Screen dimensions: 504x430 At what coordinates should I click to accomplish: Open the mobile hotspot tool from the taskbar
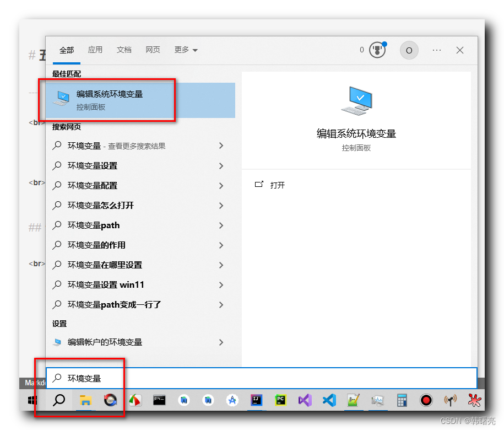pyautogui.click(x=450, y=401)
